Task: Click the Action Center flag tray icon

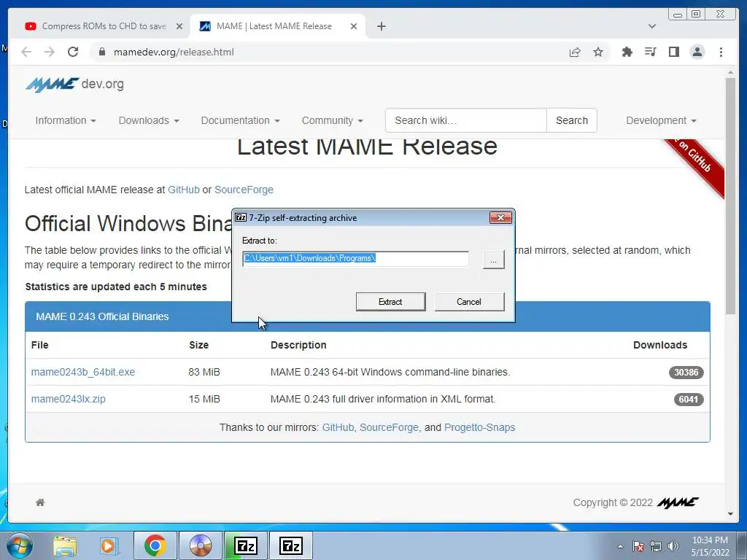Action: click(638, 546)
